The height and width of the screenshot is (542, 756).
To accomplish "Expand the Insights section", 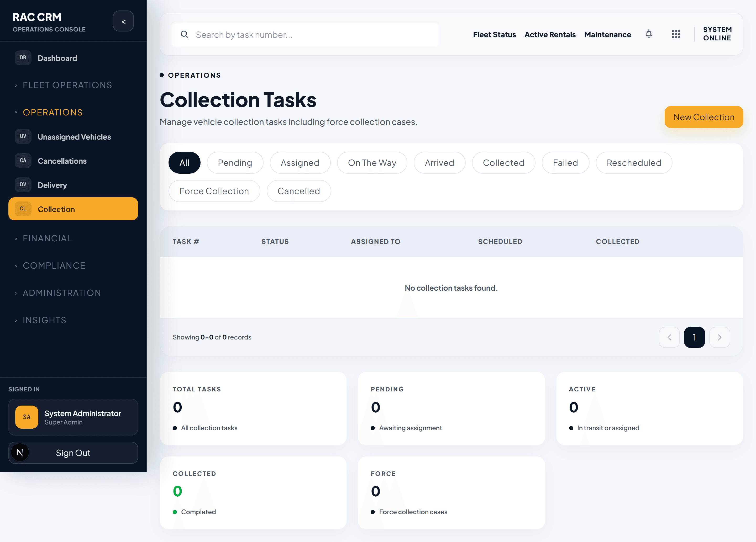I will (x=40, y=321).
